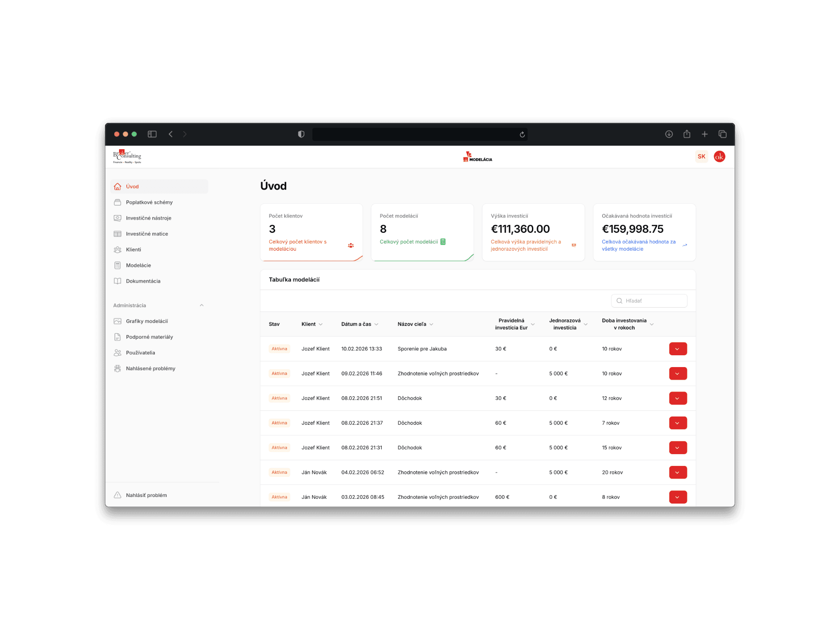
Task: Collapse the Administrácia section
Action: [x=202, y=305]
